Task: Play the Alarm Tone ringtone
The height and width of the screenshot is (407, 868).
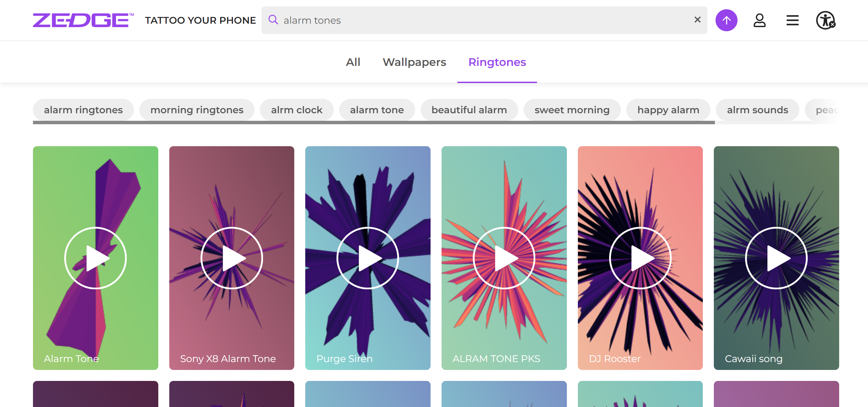Action: (95, 258)
